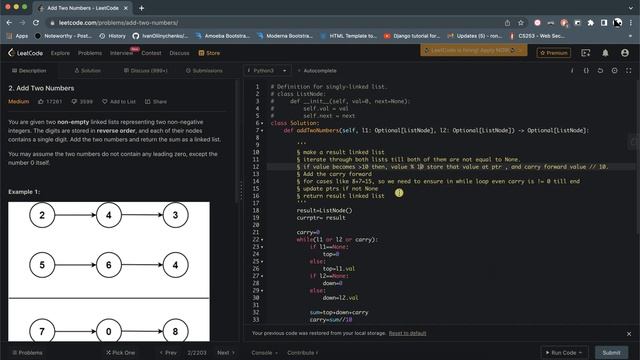
Task: Click Add to List
Action: coord(119,102)
